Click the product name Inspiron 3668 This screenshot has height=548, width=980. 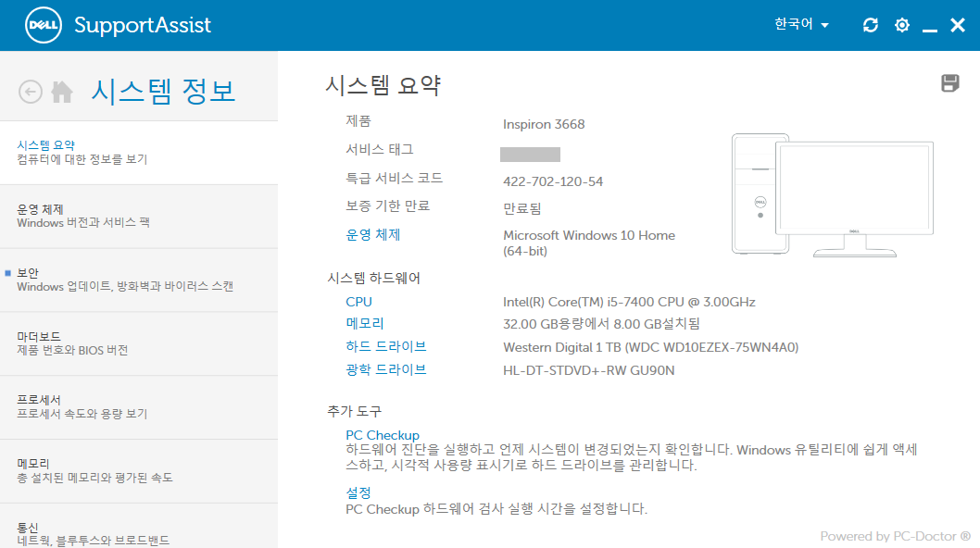544,124
